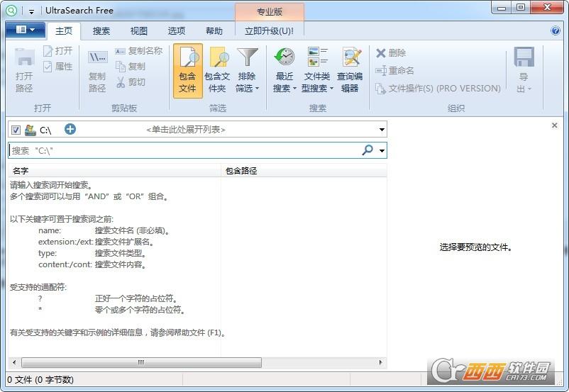The height and width of the screenshot is (392, 569).
Task: Open the 文件类型搜索 dropdown
Action: (317, 71)
